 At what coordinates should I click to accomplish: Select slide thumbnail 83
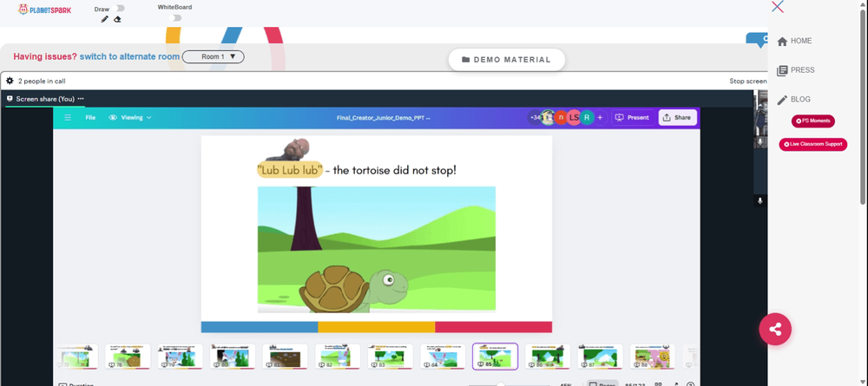pyautogui.click(x=391, y=357)
